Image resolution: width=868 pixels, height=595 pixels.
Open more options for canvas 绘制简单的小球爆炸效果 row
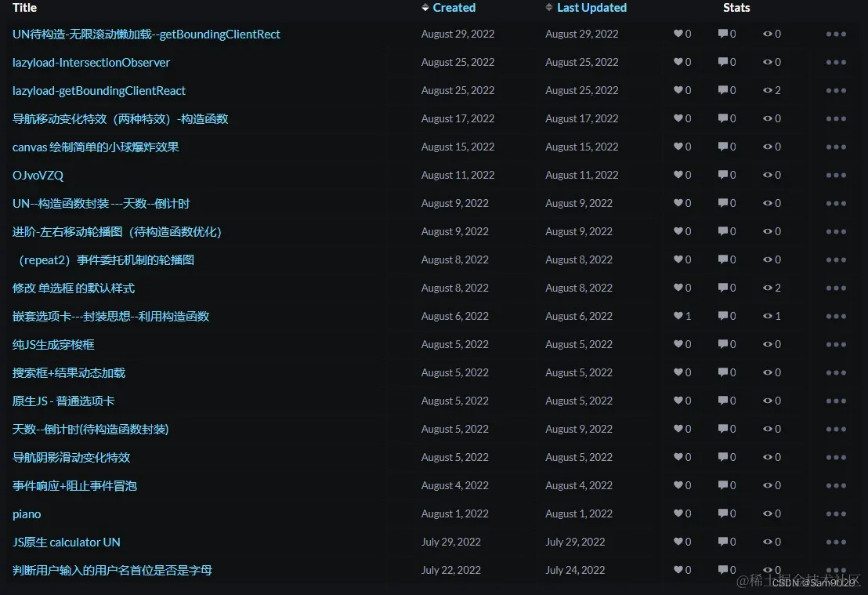836,147
